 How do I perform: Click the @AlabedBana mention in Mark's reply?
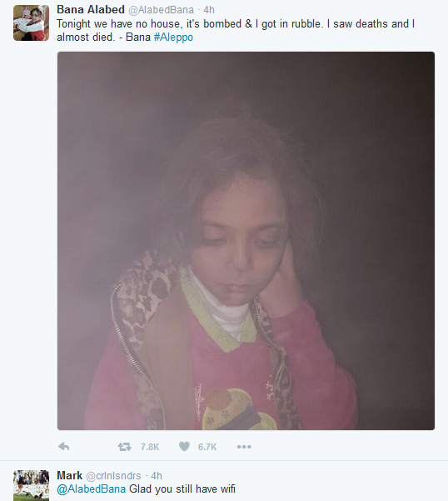[92, 489]
